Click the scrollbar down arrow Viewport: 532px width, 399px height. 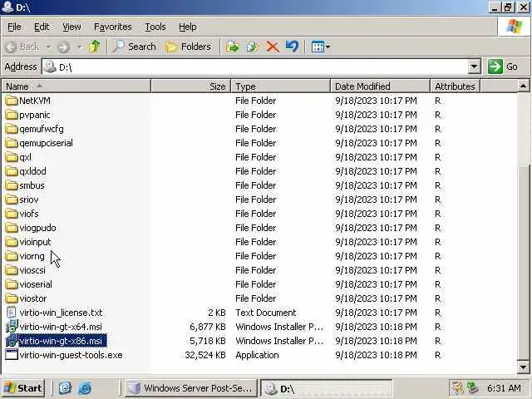pyautogui.click(x=523, y=367)
